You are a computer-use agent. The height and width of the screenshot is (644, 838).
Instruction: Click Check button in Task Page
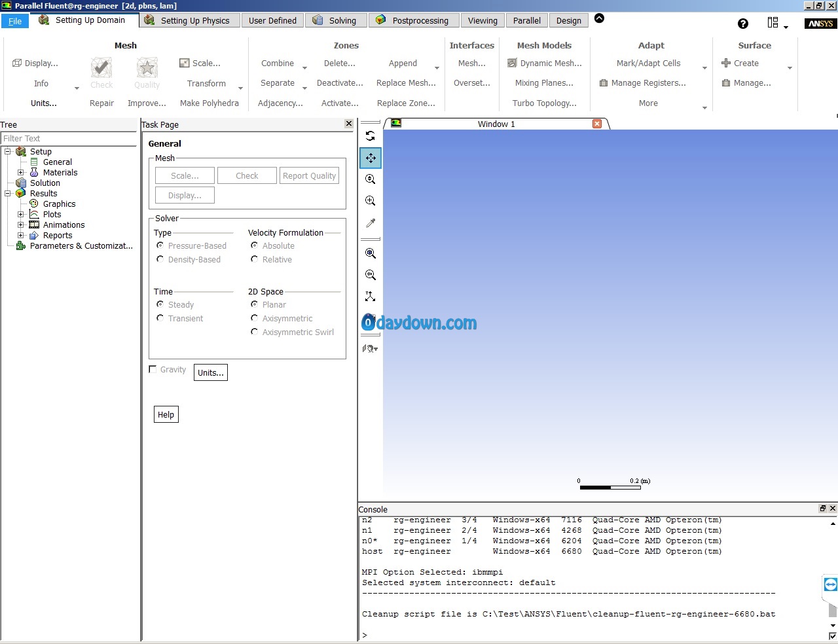(247, 176)
